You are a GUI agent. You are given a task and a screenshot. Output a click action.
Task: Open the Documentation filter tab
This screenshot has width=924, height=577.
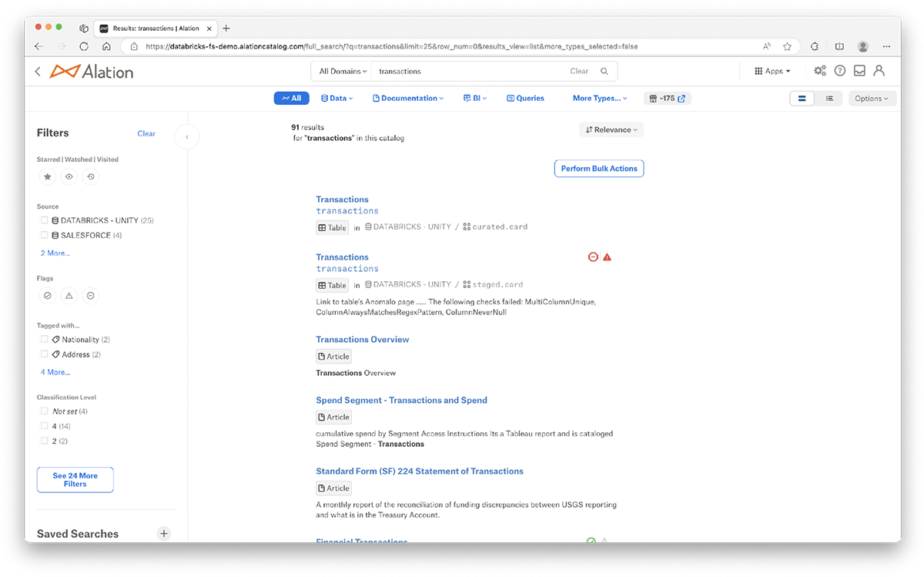(408, 99)
